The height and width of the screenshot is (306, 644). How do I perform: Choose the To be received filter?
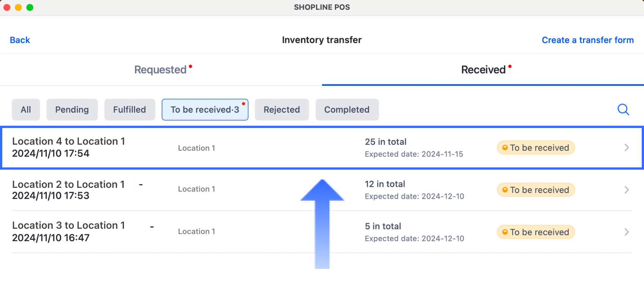(x=205, y=110)
